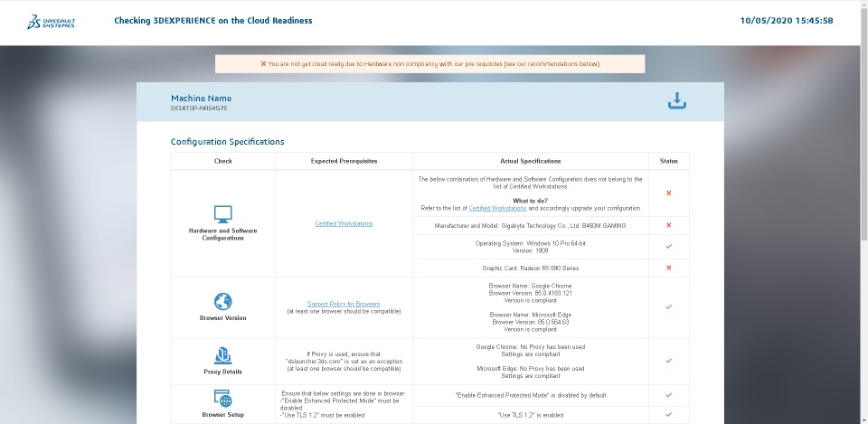
Task: Click the Proxy Details label
Action: pos(223,372)
